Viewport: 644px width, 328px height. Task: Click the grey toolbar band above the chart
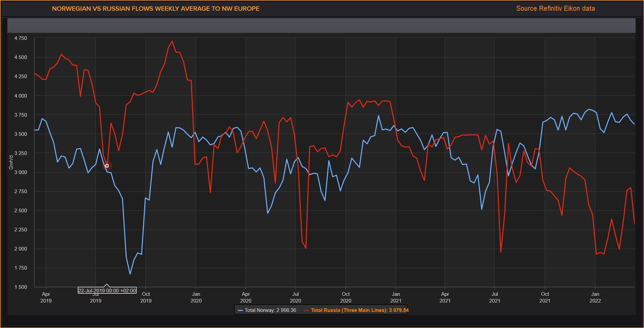[x=321, y=25]
